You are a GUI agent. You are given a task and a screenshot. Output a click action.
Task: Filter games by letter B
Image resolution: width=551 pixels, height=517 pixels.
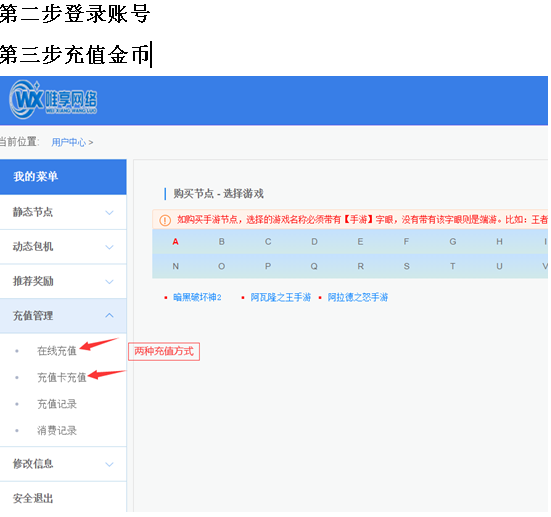pos(222,242)
